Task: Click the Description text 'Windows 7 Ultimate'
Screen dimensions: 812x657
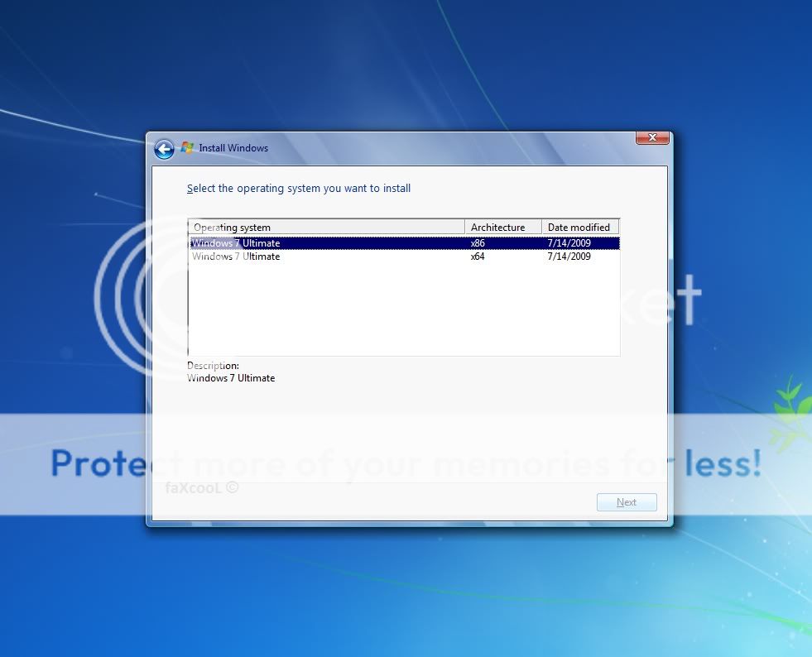Action: click(231, 378)
